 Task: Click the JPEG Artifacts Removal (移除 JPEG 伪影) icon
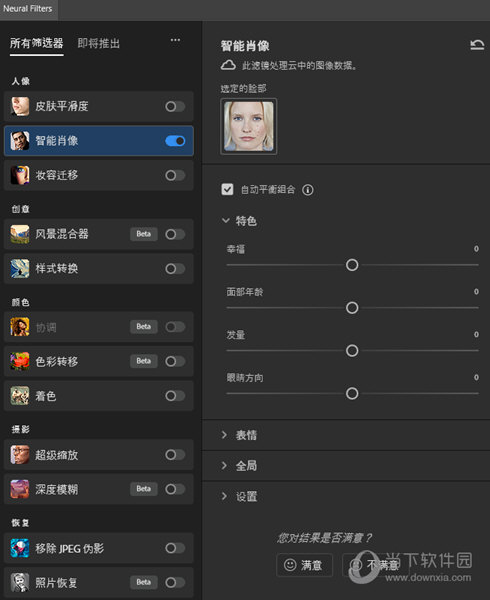(x=20, y=548)
